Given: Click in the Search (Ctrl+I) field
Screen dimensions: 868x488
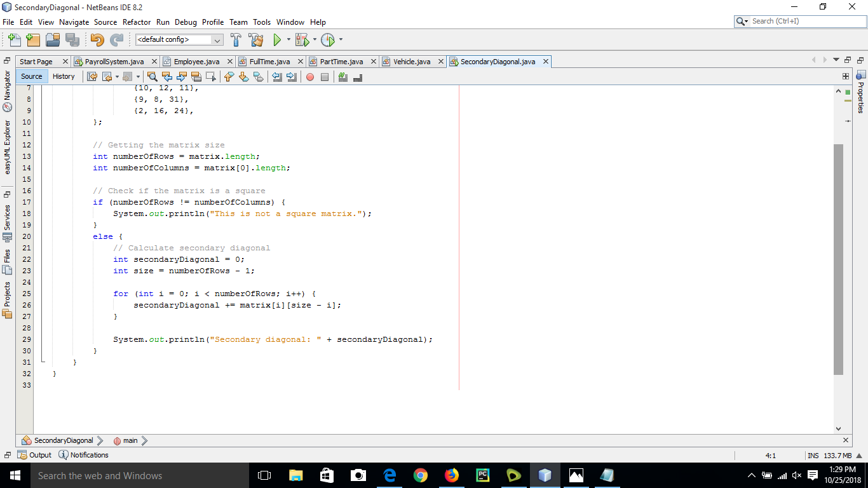Looking at the screenshot, I should tap(807, 21).
